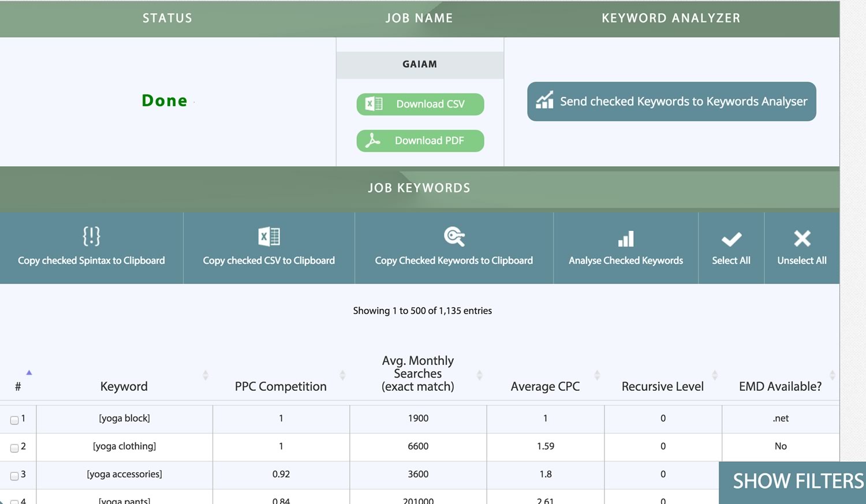Click the magnifier icon for Copy Checked Keywords
This screenshot has width=866, height=504.
[454, 236]
